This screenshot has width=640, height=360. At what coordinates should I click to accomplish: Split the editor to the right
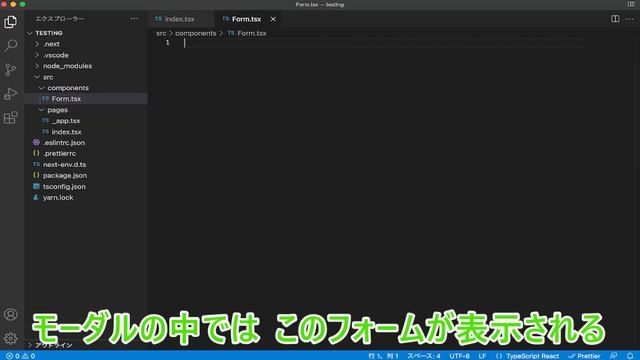[x=615, y=19]
